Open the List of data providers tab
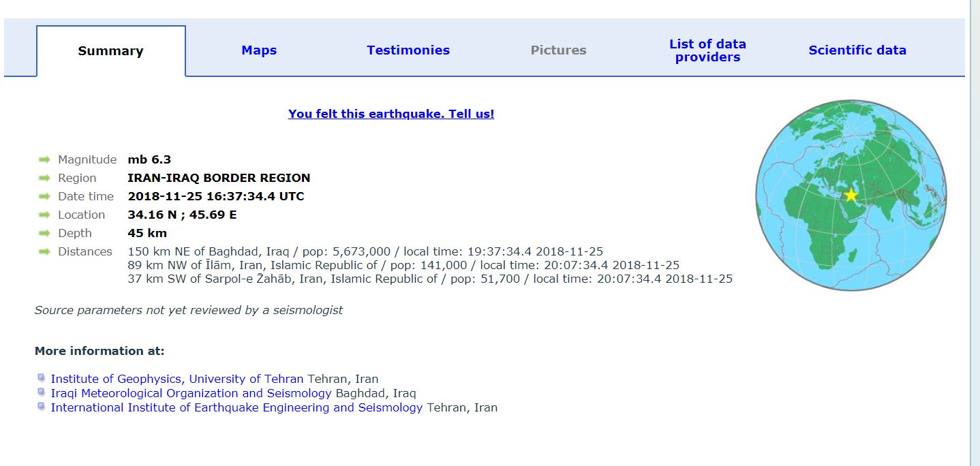Viewport: 980px width, 466px height. [x=707, y=50]
